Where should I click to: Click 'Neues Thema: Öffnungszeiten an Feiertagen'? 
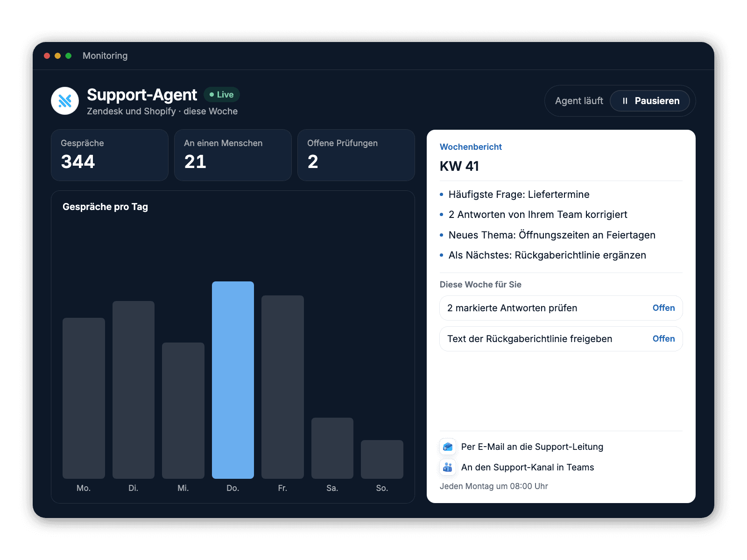point(552,235)
